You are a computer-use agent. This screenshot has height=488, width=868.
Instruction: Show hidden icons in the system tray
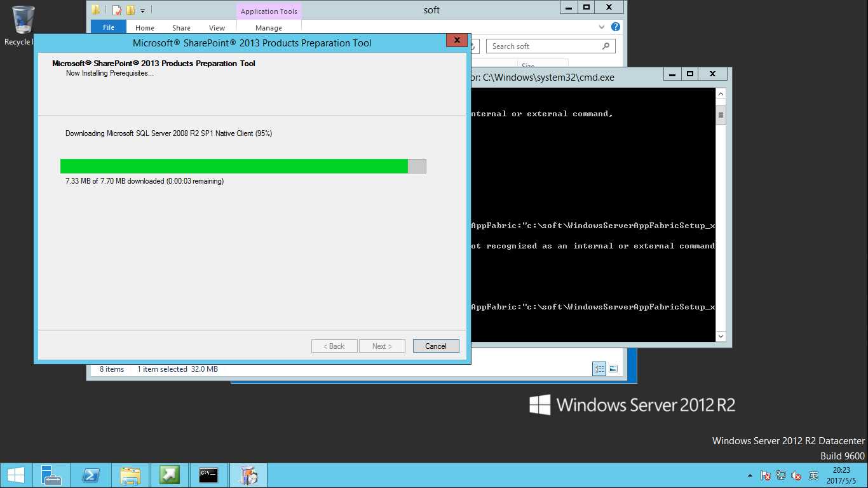(x=750, y=475)
